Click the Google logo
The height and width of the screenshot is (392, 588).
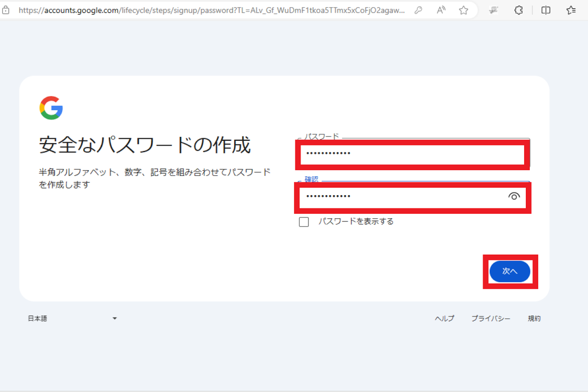point(51,108)
